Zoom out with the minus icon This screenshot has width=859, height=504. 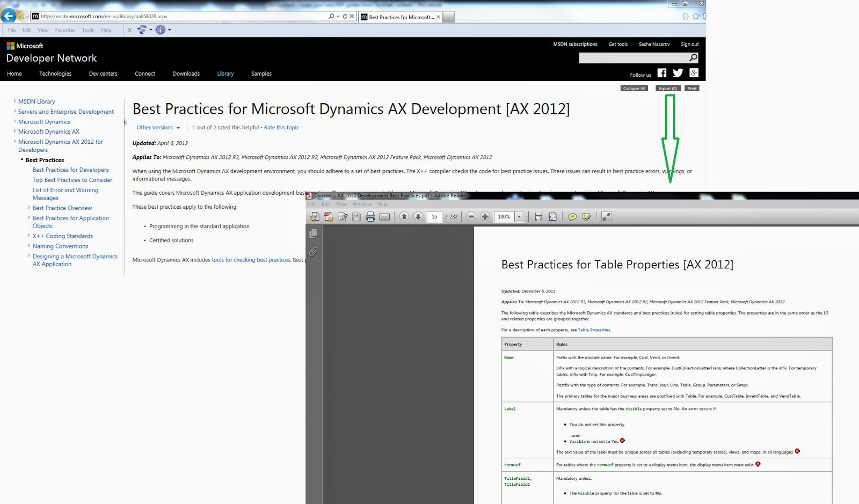tap(471, 217)
